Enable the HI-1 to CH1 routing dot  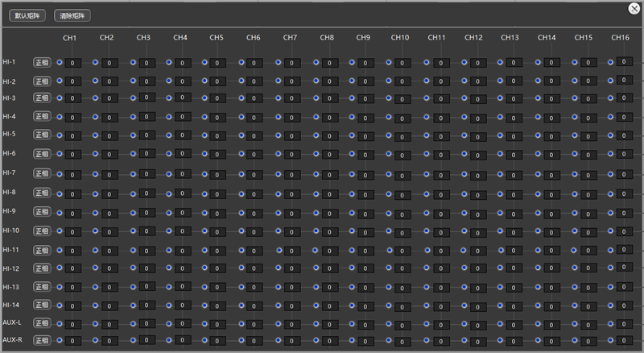pyautogui.click(x=59, y=62)
